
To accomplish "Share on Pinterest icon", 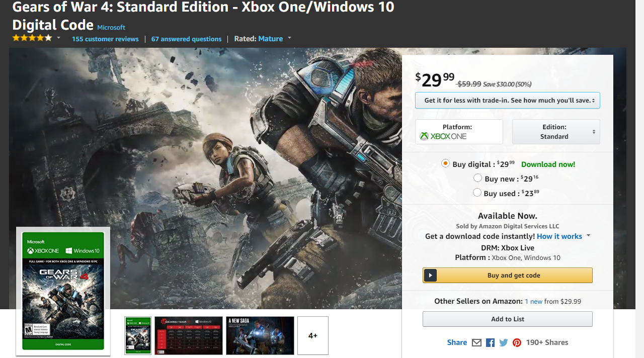I will (x=517, y=342).
